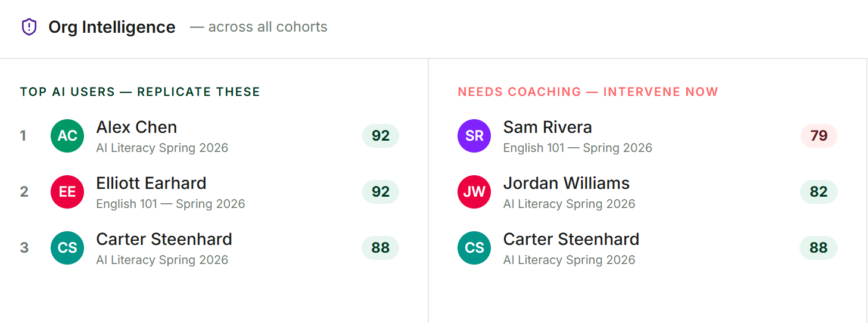Click Jordan Williams' red JW avatar
Screen dimensions: 868x323
click(x=474, y=192)
